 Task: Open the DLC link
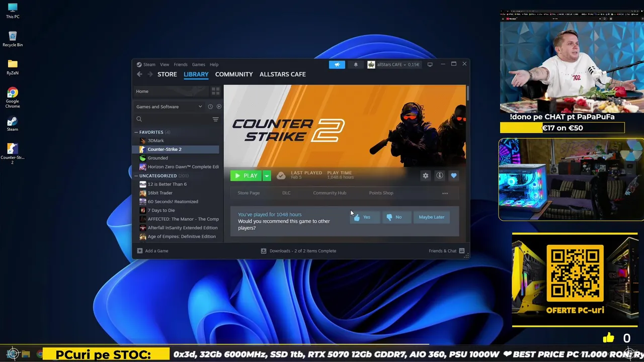(x=286, y=193)
